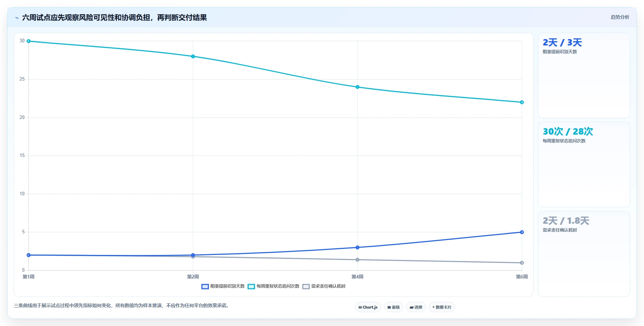
Task: Click the blue data point at 第1周
Action: [29, 255]
